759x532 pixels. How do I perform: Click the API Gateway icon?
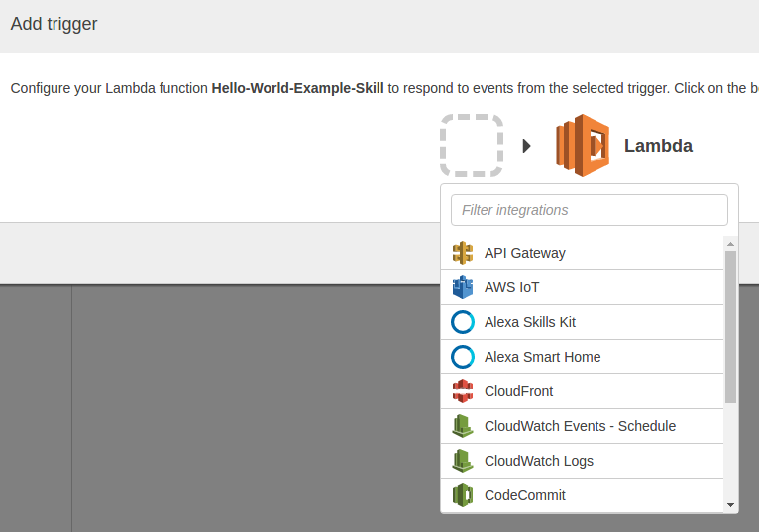tap(463, 253)
